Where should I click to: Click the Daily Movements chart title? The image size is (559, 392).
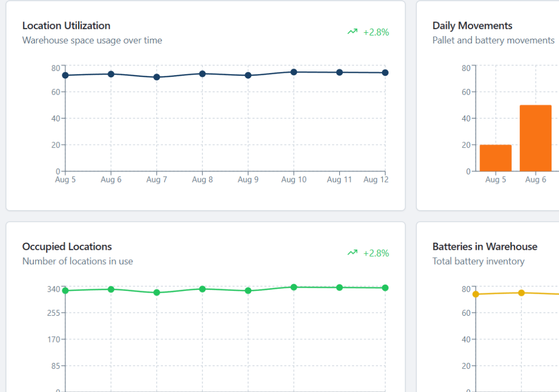click(x=472, y=26)
